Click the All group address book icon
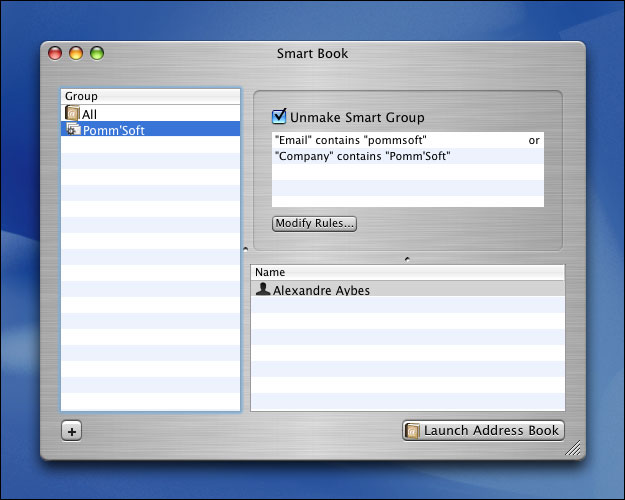 pyautogui.click(x=72, y=113)
